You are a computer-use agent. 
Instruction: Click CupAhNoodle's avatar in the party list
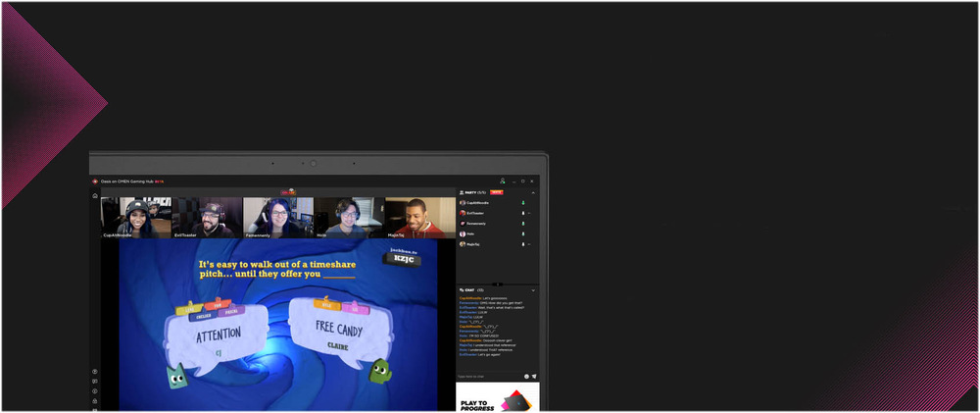point(463,203)
